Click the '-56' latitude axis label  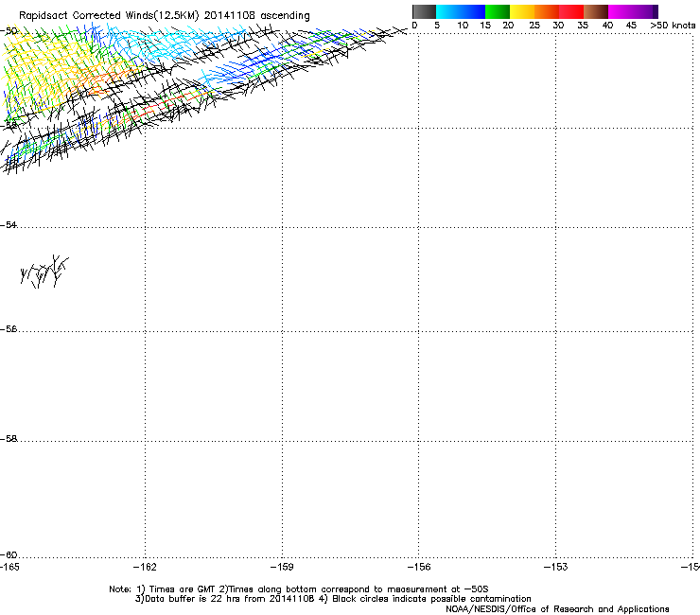pos(9,329)
